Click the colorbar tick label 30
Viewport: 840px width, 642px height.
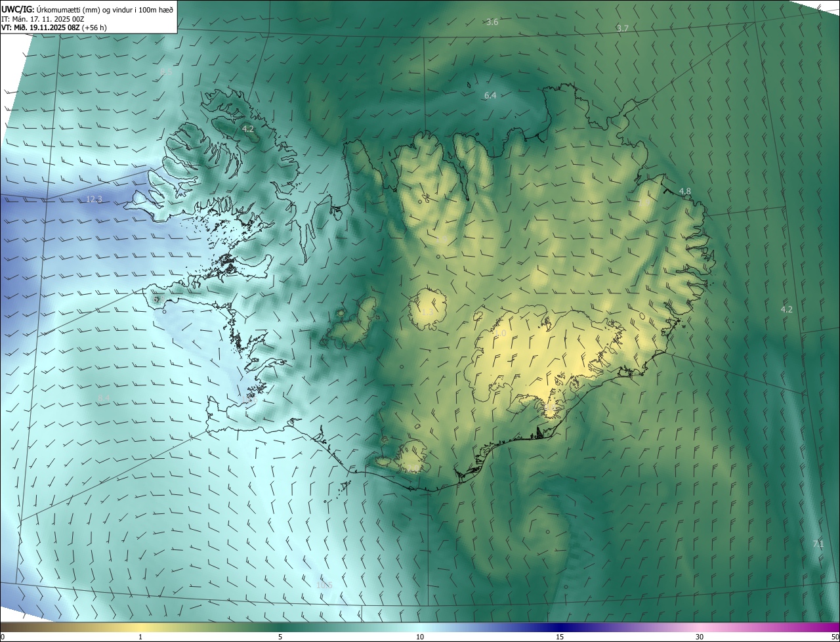click(700, 637)
